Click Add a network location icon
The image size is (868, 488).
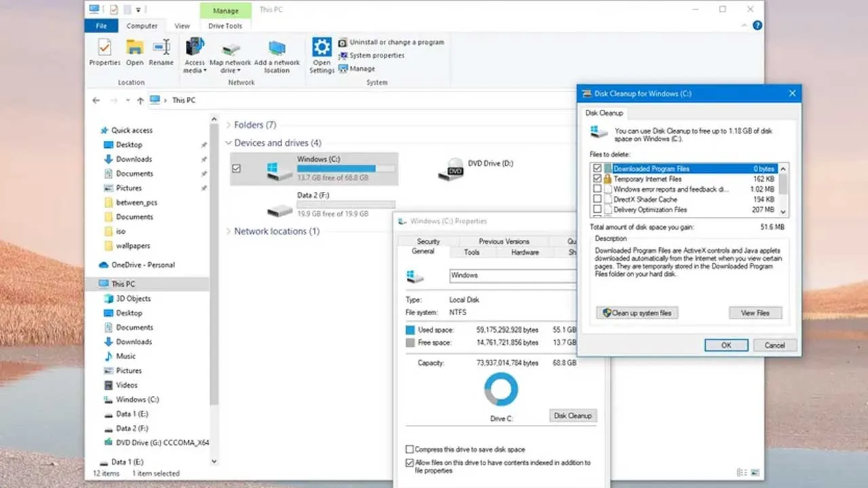pos(277,56)
